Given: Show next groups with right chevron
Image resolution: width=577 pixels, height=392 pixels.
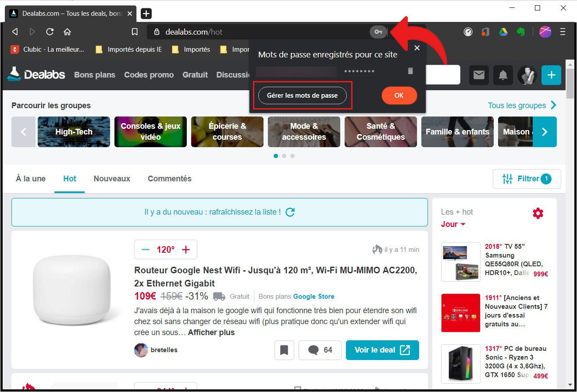Looking at the screenshot, I should (545, 132).
